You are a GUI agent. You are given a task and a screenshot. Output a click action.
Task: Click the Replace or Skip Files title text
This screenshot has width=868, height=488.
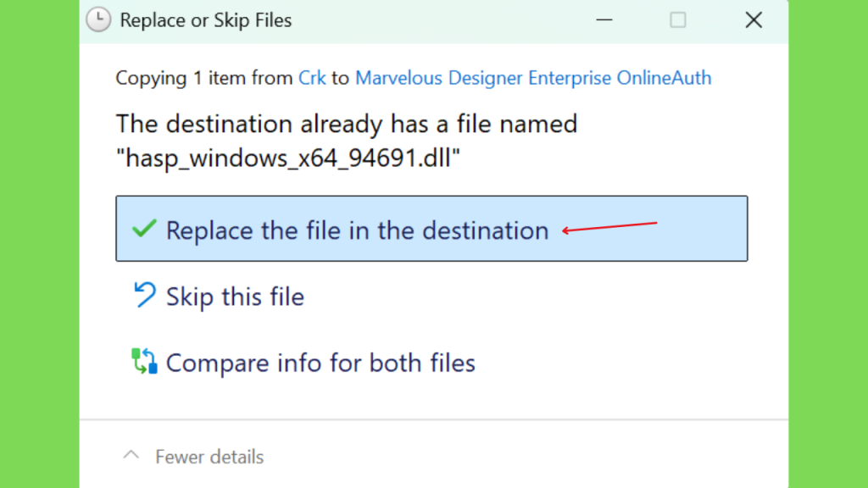[205, 20]
